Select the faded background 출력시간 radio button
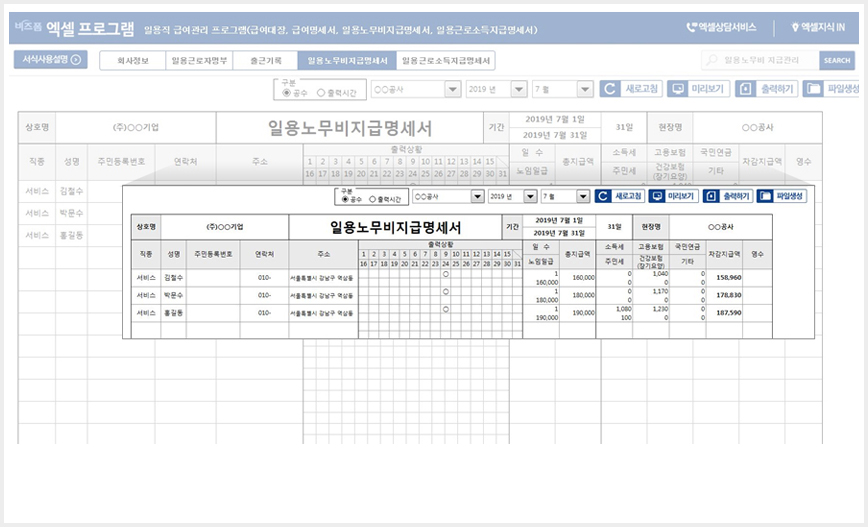This screenshot has height=527, width=868. 321,93
